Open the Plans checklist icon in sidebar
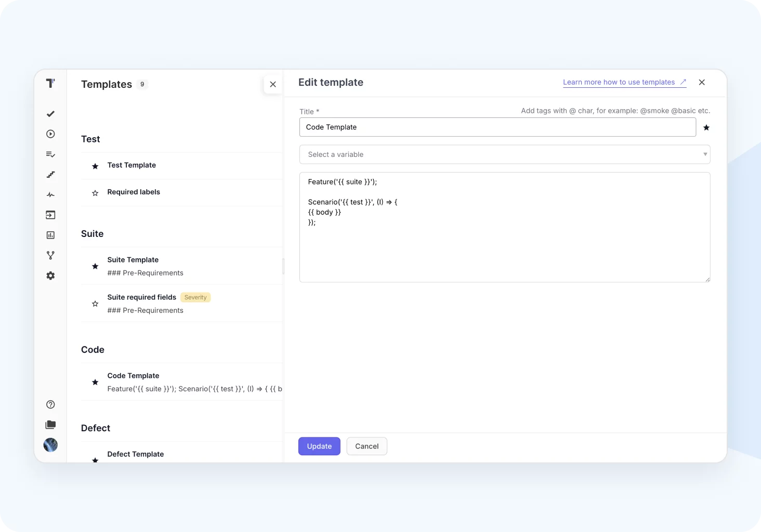 coord(50,154)
